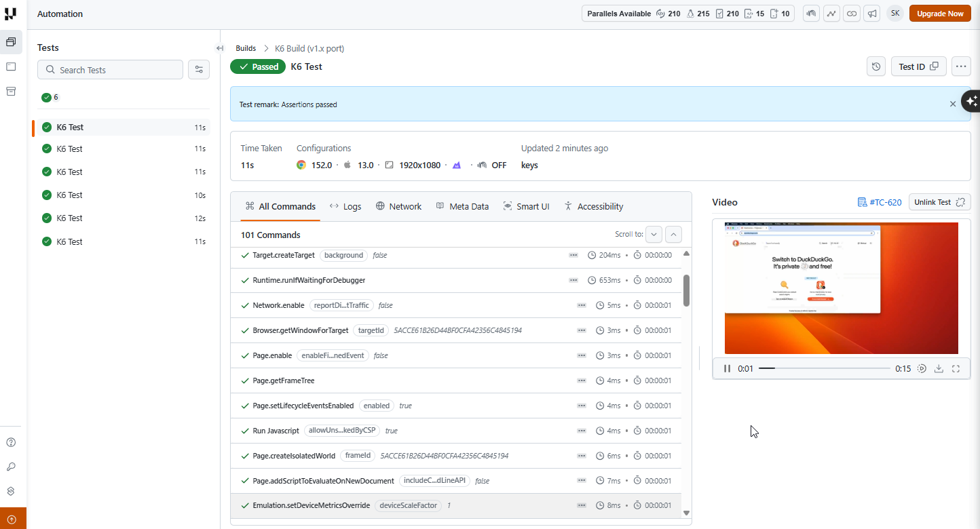
Task: Click the stacked windows icon in left sidebar
Action: pyautogui.click(x=11, y=42)
